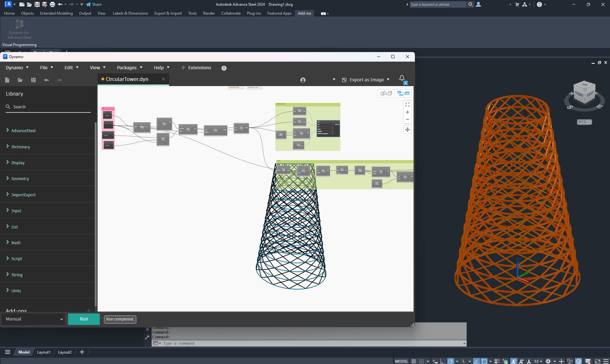Launch Dynamo for Advance Steel from ribbon

pyautogui.click(x=19, y=29)
